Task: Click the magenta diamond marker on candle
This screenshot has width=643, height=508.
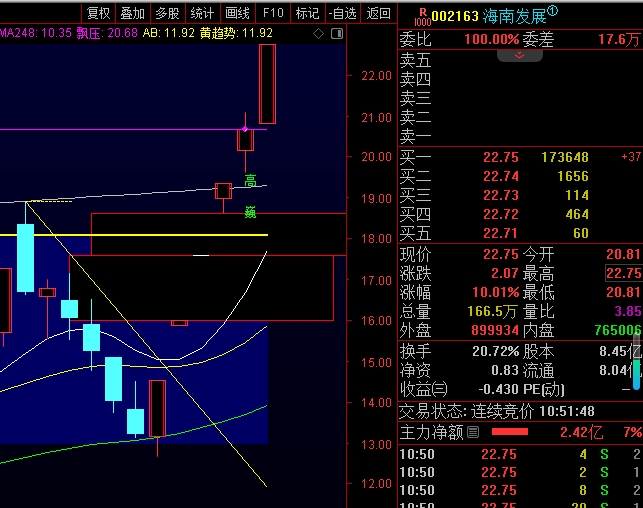Action: pos(245,129)
